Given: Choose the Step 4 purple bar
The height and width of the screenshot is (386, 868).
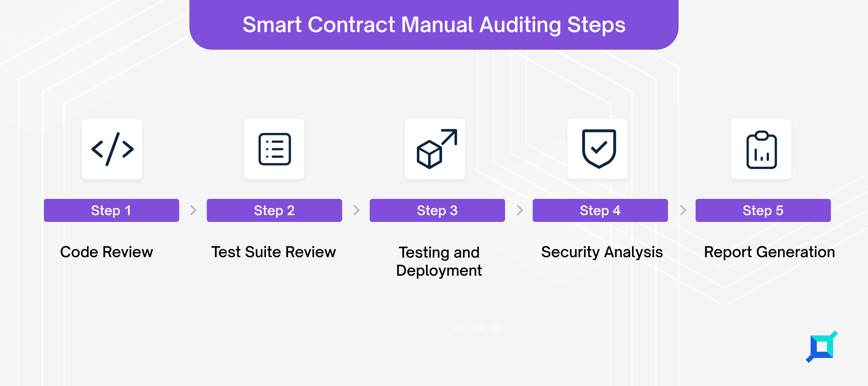Looking at the screenshot, I should (600, 210).
